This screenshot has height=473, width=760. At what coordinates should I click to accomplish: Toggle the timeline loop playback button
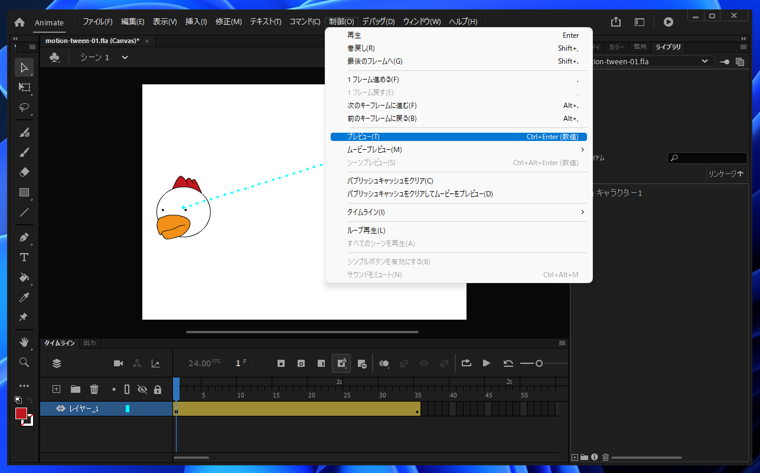click(466, 363)
